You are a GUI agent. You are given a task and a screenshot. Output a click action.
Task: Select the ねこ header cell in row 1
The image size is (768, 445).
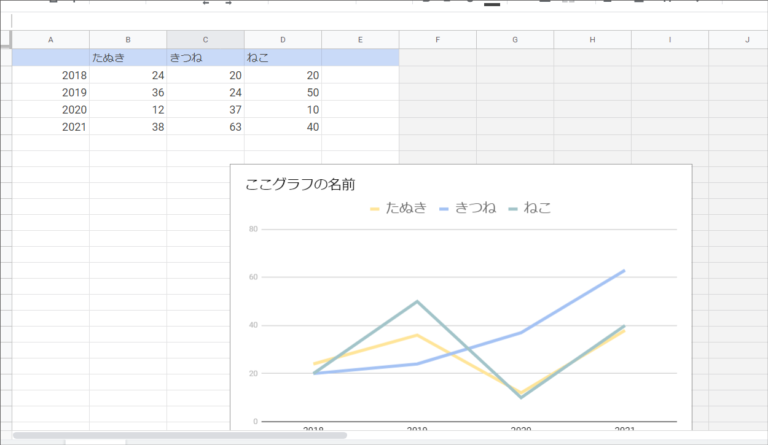coord(282,58)
